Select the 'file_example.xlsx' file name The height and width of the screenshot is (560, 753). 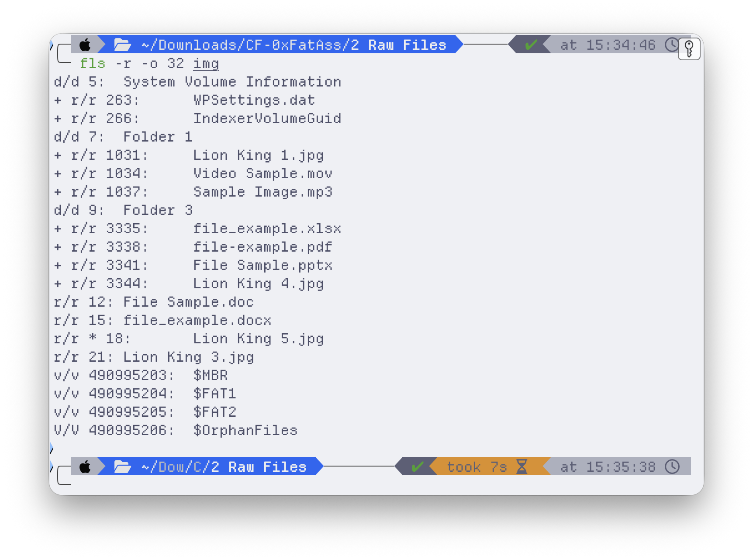267,228
